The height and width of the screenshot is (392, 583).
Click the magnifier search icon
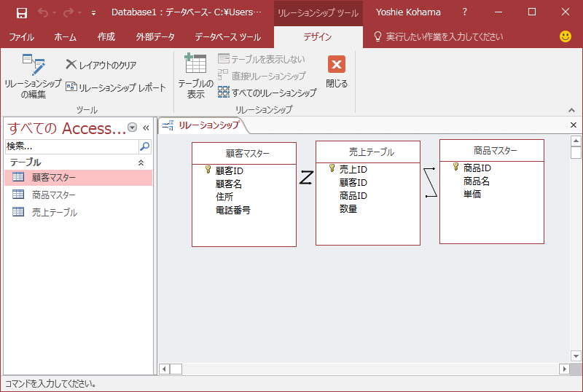coord(144,146)
